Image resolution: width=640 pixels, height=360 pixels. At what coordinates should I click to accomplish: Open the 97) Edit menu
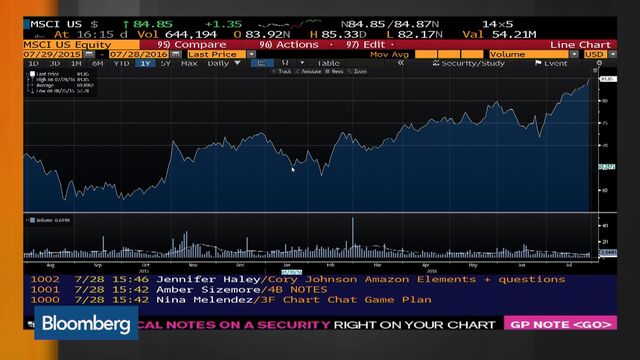tap(366, 44)
